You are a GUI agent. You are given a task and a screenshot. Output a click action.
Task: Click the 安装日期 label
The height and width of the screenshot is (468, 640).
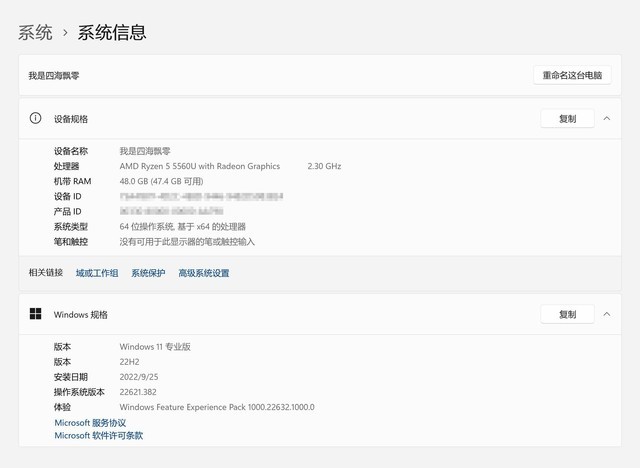coord(71,377)
